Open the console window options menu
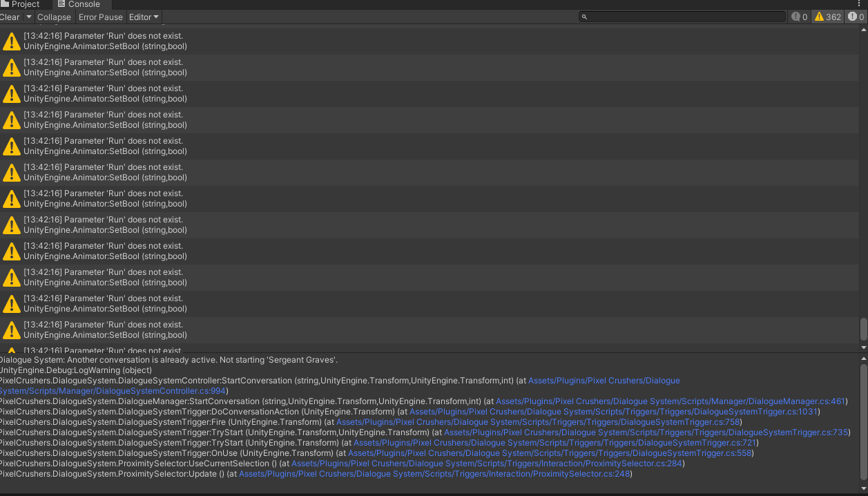The width and height of the screenshot is (868, 496). pos(860,4)
